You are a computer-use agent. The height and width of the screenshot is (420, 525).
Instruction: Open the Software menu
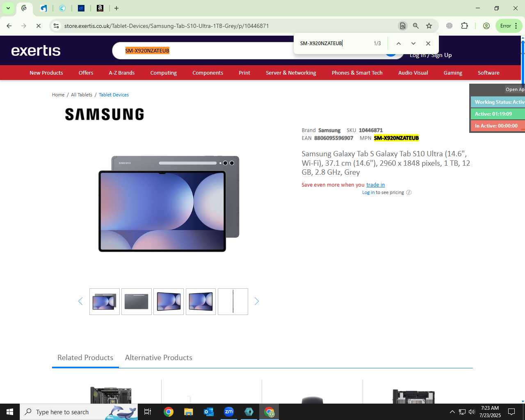tap(488, 73)
